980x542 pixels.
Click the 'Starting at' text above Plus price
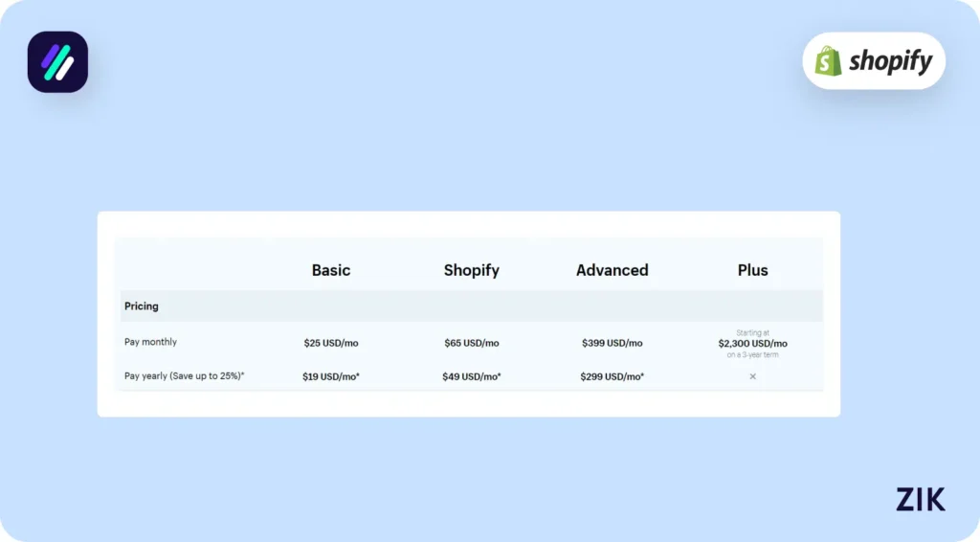(x=752, y=333)
